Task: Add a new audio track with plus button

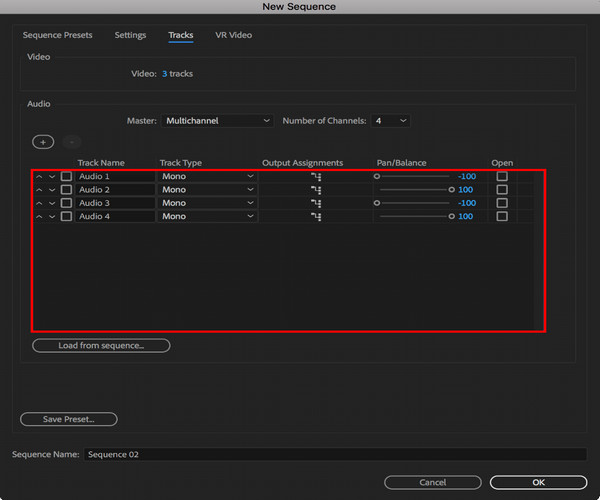Action: pyautogui.click(x=43, y=142)
